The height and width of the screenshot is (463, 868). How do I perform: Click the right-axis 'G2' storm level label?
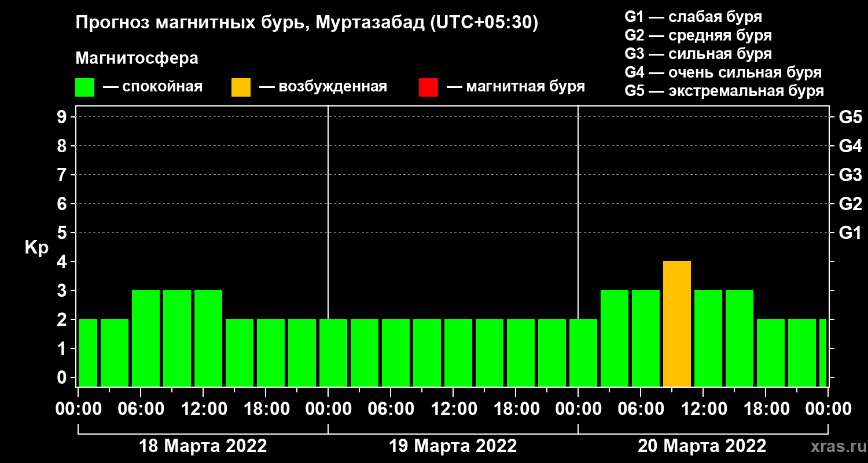[851, 204]
